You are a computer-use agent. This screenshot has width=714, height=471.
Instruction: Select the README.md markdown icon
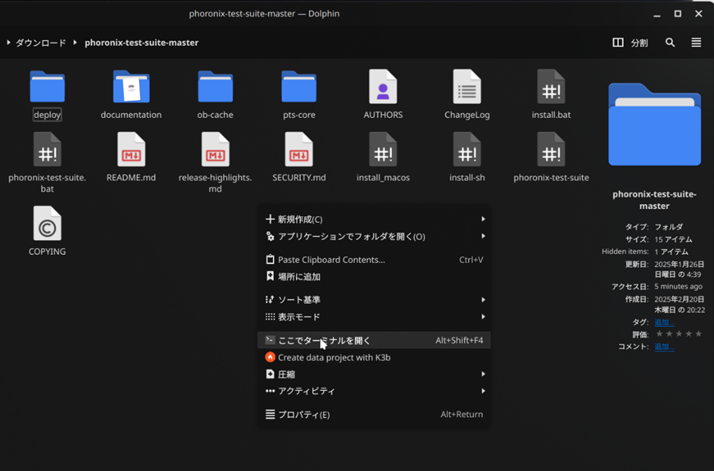pos(131,149)
